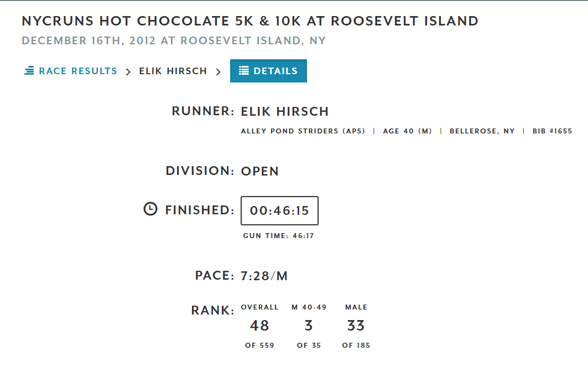
Task: Click the NYCRUNS Hot Chocolate race title
Action: coord(250,21)
